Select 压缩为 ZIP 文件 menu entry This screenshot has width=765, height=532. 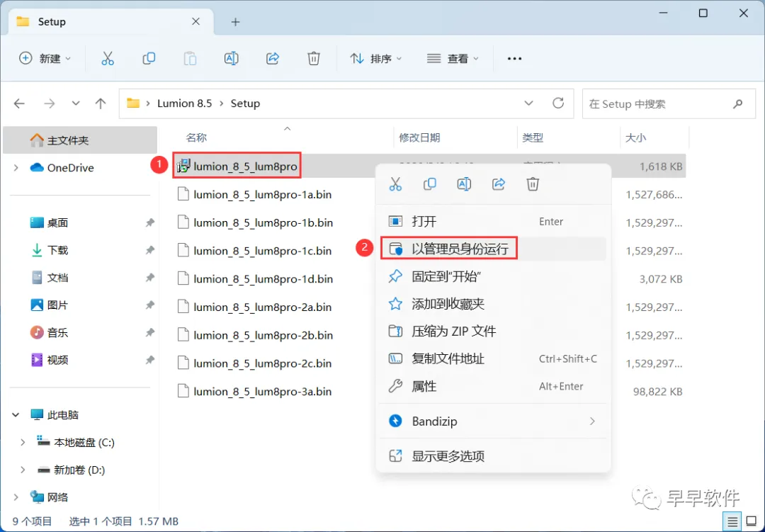coord(493,332)
